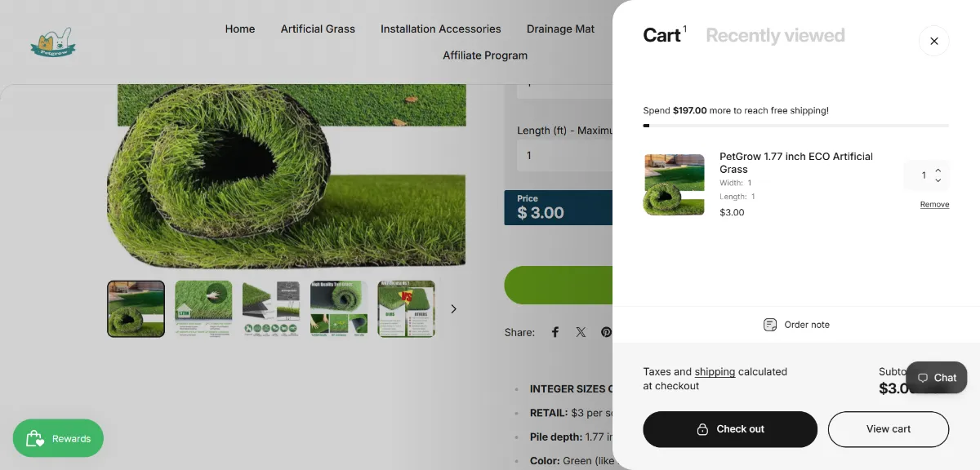Select first grass roll thumbnail

pyautogui.click(x=136, y=308)
